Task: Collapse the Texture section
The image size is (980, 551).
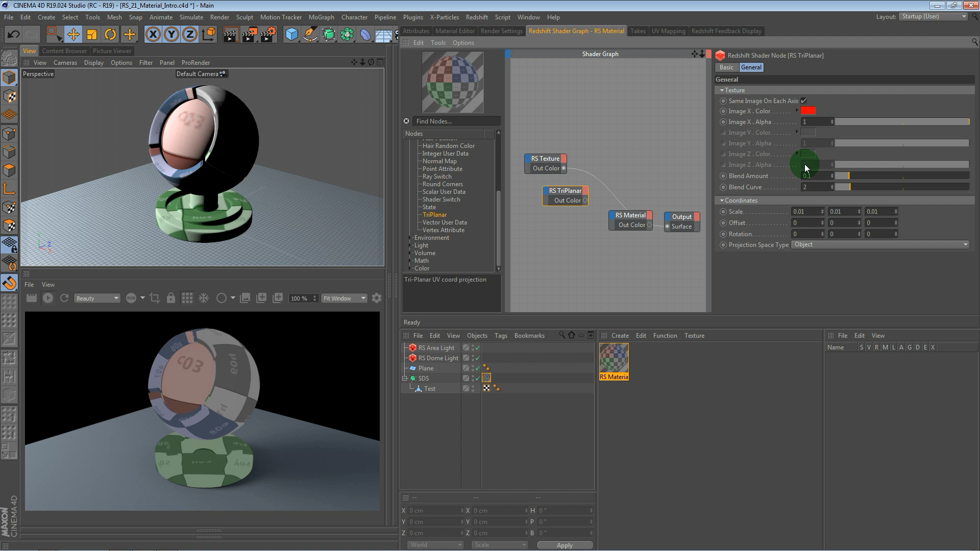Action: (x=722, y=90)
